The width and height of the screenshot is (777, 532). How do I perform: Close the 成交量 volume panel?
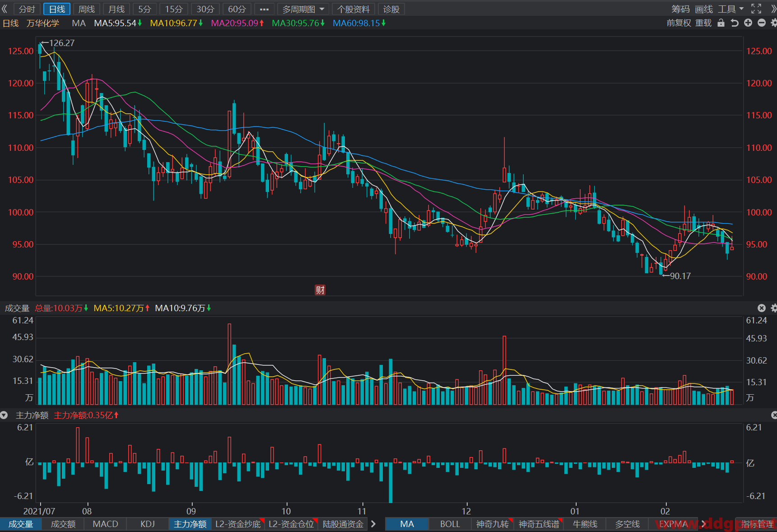[x=762, y=308]
